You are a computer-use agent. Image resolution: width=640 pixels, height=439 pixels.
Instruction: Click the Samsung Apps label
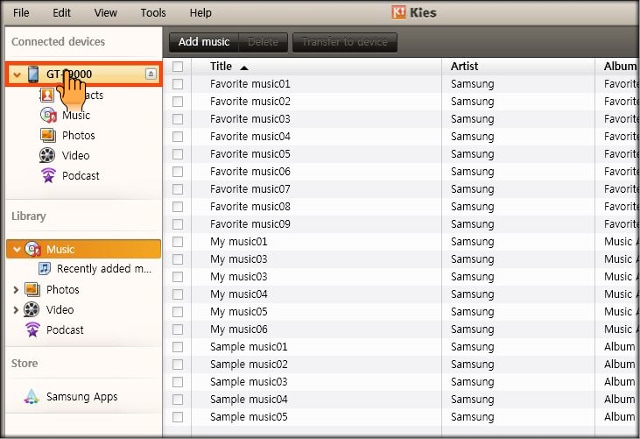82,397
